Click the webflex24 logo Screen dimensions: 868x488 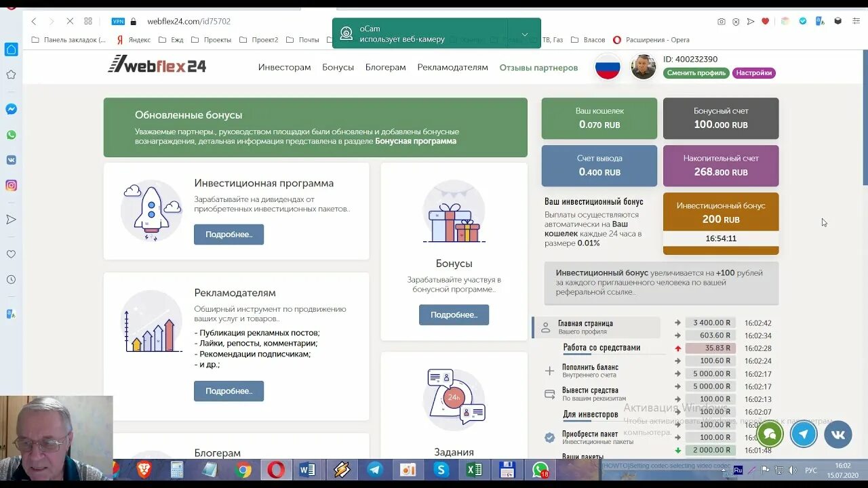coord(157,65)
